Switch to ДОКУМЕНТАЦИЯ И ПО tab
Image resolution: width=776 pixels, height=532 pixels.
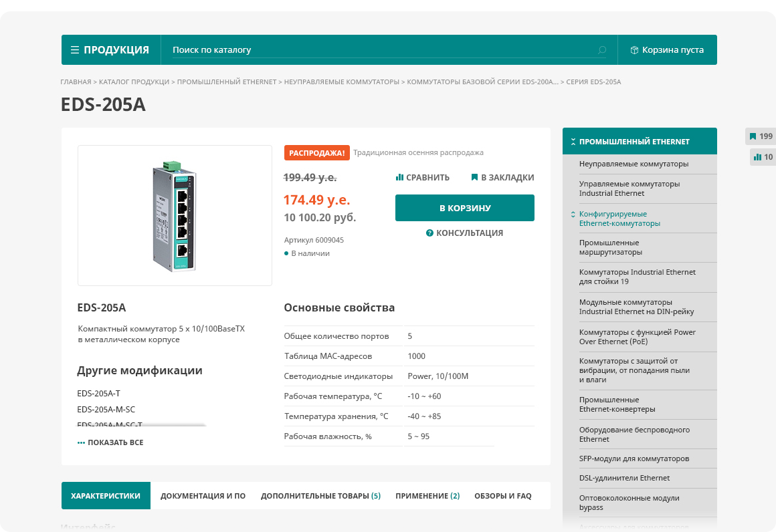(x=203, y=495)
